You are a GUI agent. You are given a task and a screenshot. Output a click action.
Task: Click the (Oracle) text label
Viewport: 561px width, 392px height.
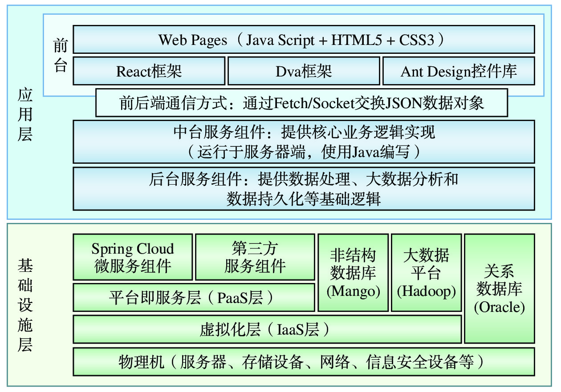[499, 307]
